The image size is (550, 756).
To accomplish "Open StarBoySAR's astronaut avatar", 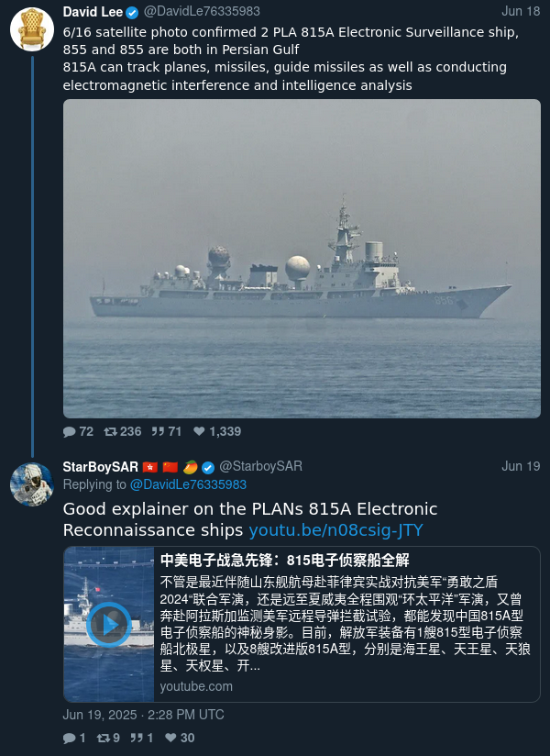I will point(32,484).
